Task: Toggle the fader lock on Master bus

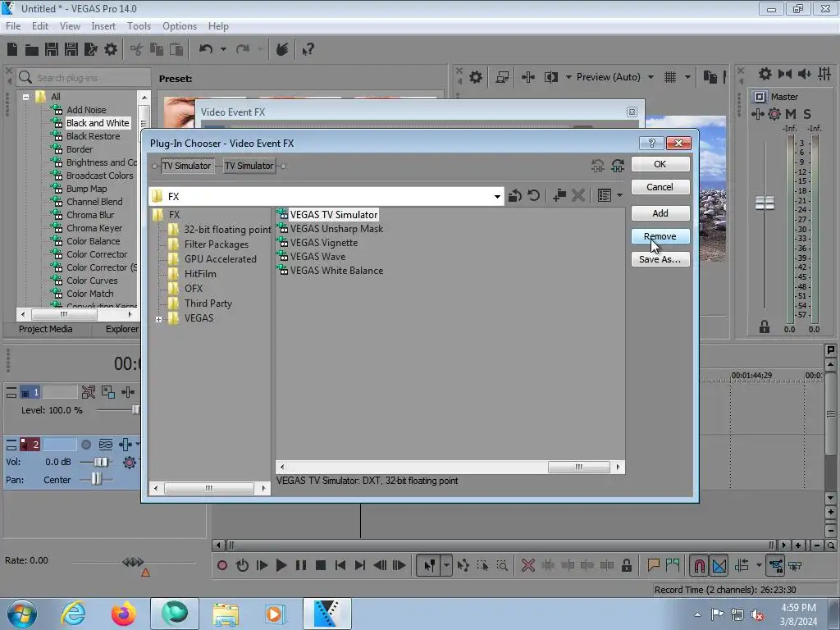Action: click(765, 326)
